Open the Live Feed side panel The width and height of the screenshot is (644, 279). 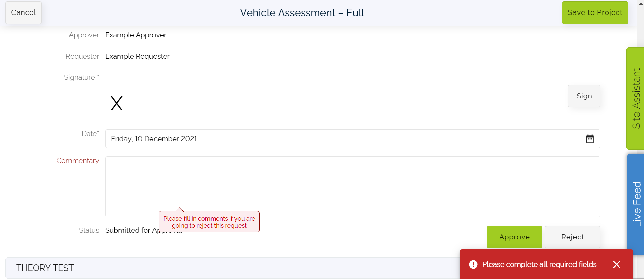point(636,203)
